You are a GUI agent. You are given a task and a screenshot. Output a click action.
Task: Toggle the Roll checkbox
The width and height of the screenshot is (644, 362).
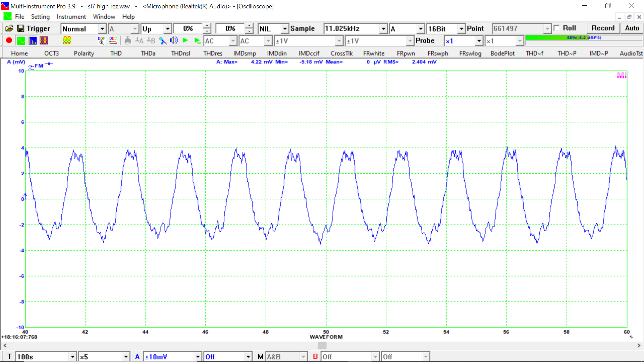click(557, 28)
